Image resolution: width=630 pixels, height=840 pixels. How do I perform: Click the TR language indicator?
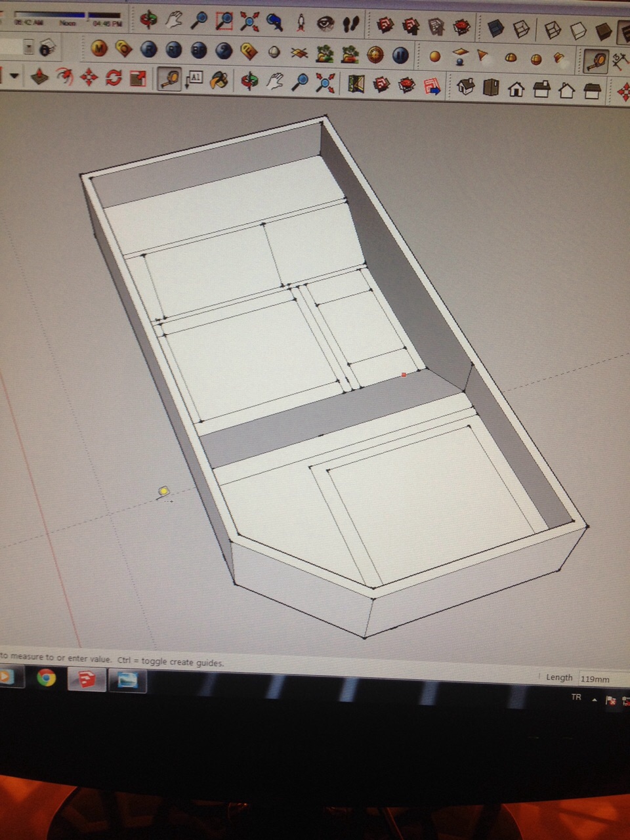pyautogui.click(x=576, y=697)
